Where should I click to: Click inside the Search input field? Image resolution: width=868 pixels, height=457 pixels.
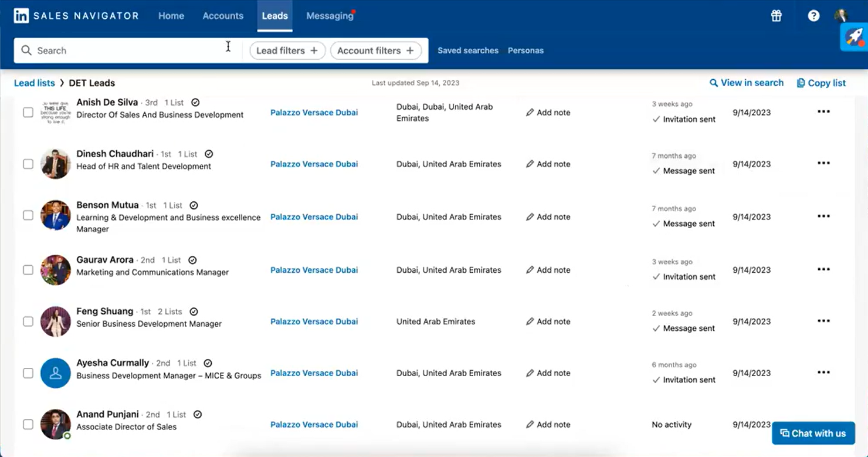[128, 50]
